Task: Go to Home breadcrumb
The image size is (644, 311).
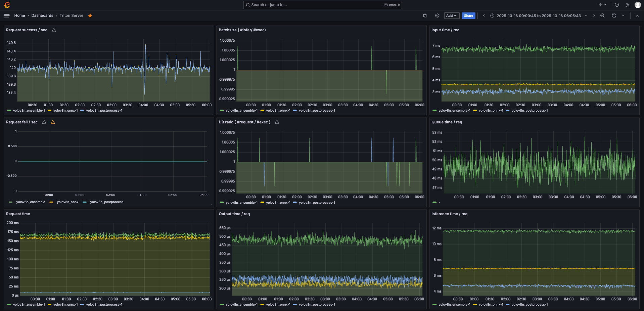Action: tap(19, 15)
